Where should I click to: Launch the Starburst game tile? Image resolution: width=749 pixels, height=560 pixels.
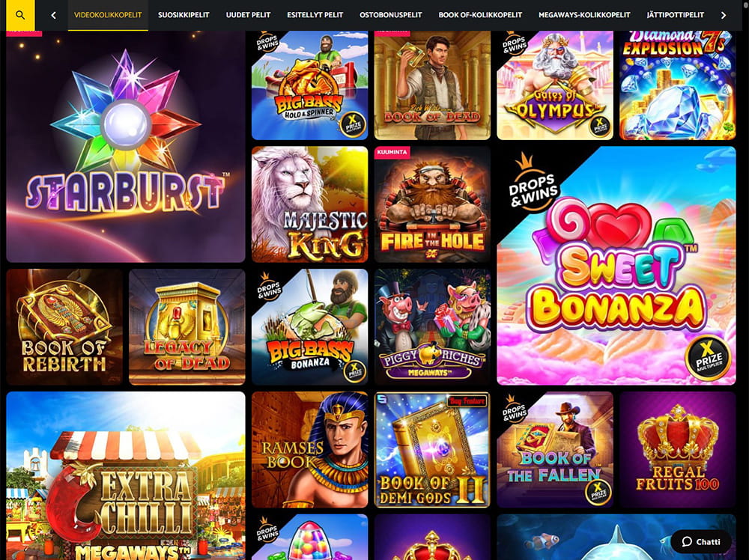coord(126,147)
